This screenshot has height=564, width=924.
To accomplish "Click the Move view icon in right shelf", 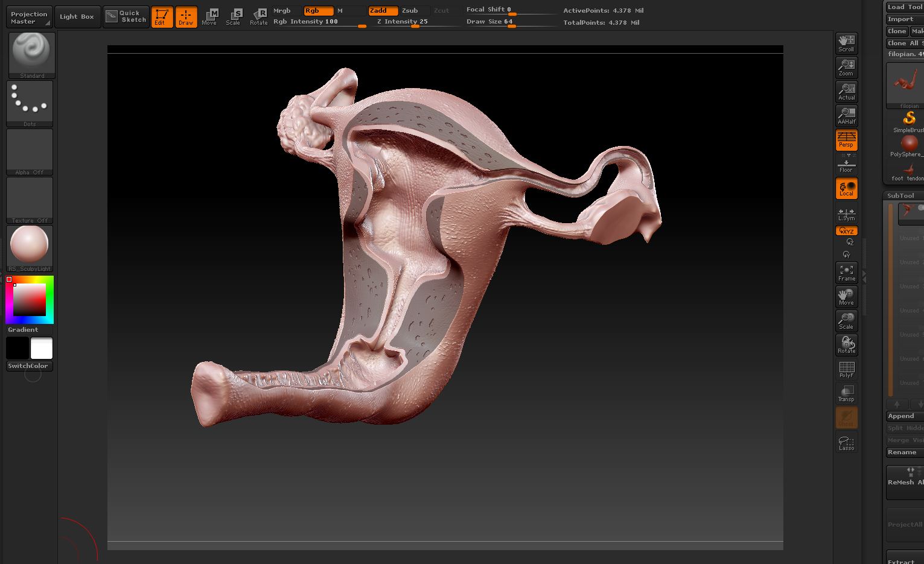I will click(846, 297).
